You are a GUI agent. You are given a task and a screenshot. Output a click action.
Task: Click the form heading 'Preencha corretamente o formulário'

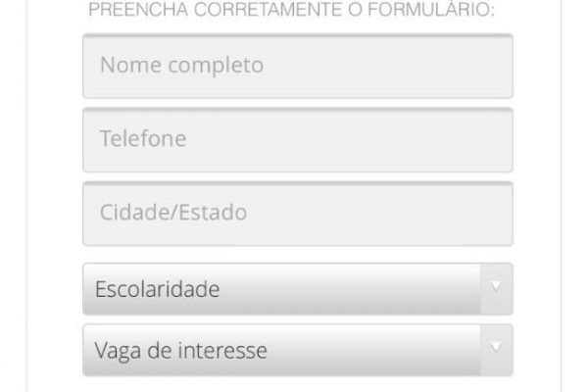(x=291, y=11)
